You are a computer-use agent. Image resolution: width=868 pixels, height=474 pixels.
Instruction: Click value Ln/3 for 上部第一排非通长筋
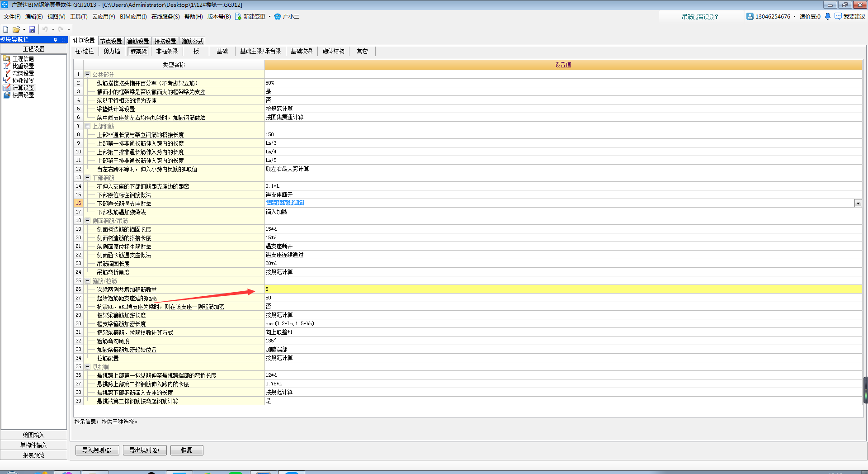pyautogui.click(x=563, y=143)
